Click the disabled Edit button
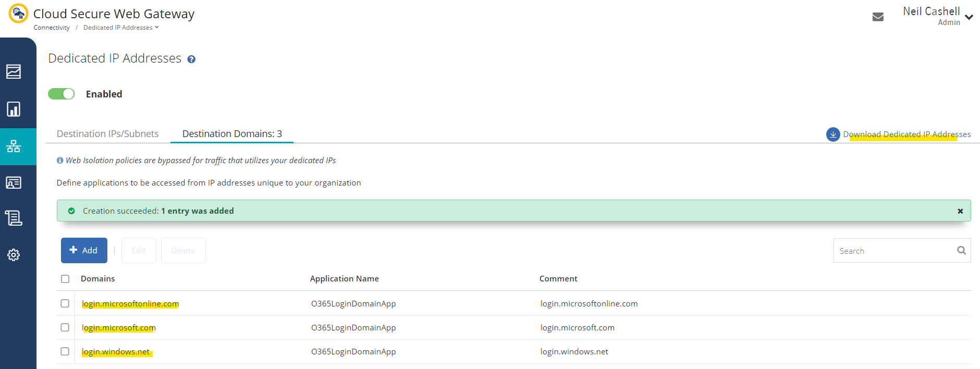The width and height of the screenshot is (980, 369). (139, 251)
